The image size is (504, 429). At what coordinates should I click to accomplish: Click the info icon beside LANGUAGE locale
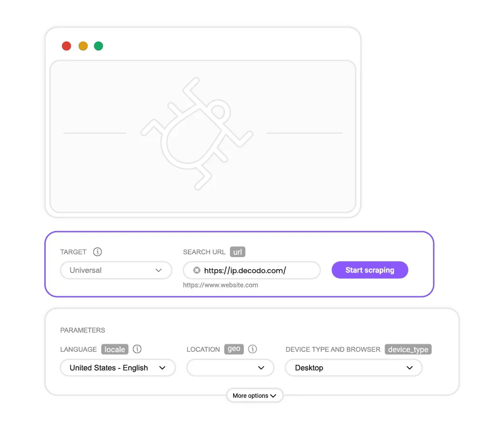pos(137,349)
